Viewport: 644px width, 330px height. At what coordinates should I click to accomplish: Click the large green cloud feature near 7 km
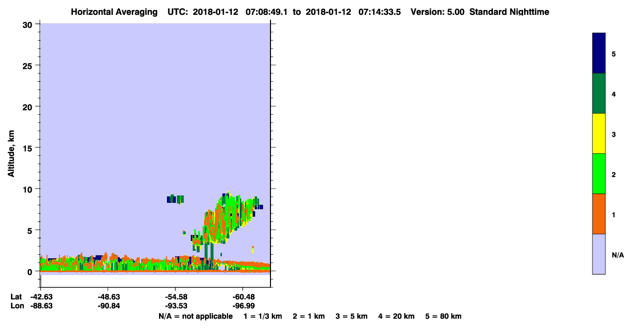(x=228, y=218)
